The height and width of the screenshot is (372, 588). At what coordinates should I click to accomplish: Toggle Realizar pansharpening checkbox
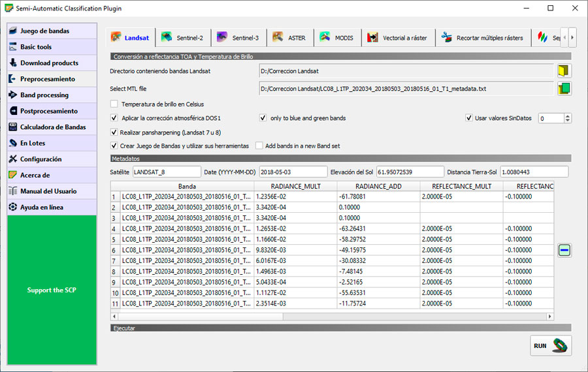click(x=114, y=132)
